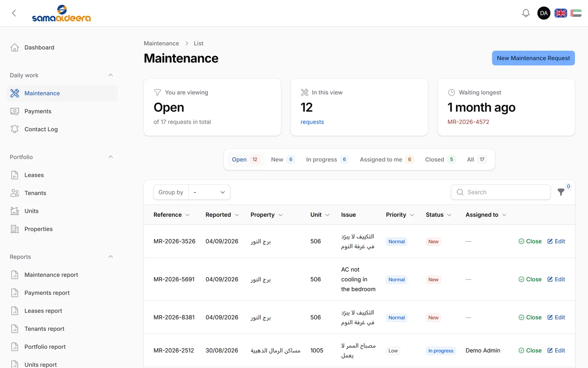Select the New tab
The image size is (588, 368).
coord(283,159)
